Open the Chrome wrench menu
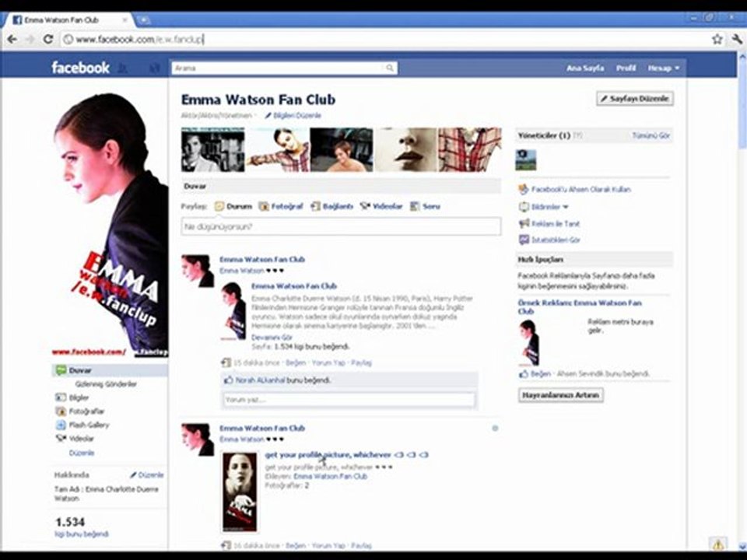This screenshot has width=747, height=560. click(x=737, y=40)
